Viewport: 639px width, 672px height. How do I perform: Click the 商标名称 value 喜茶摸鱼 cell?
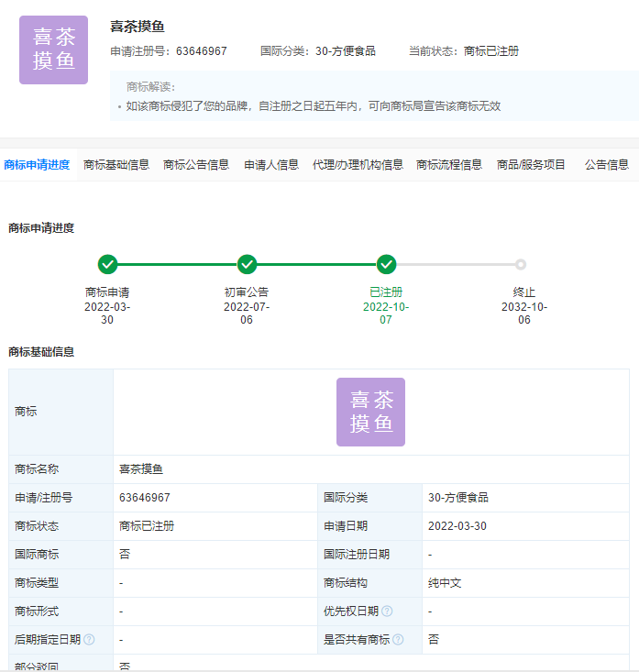point(371,469)
